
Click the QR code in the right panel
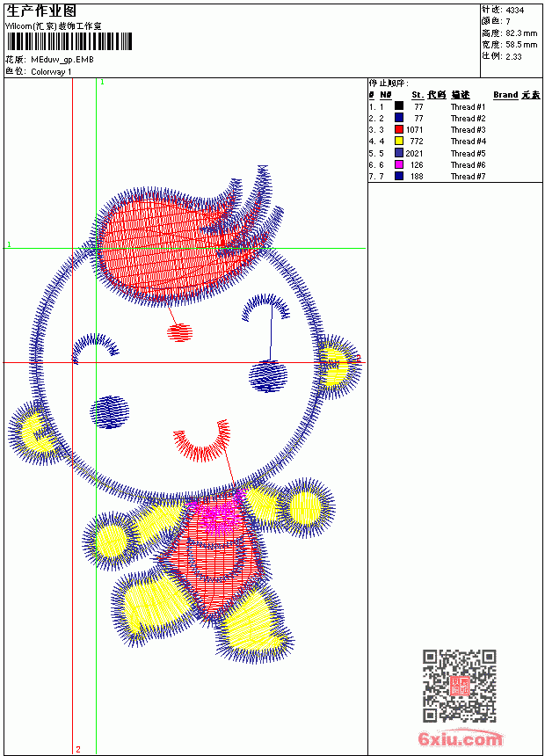point(460,686)
